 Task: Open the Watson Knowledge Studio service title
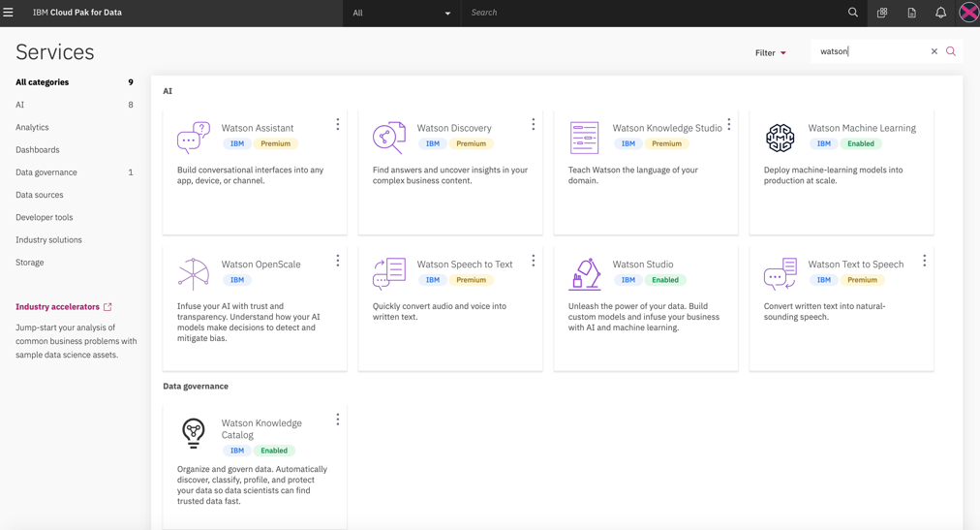click(x=667, y=128)
